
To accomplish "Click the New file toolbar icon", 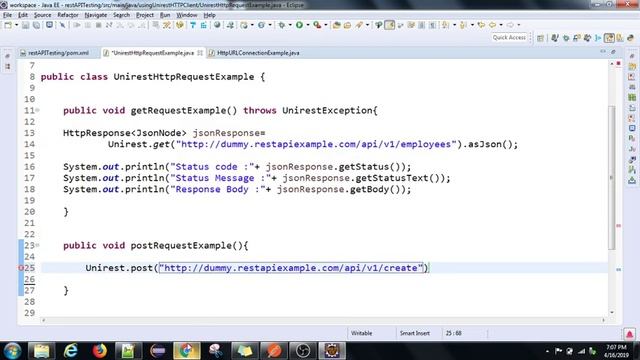I will point(8,25).
